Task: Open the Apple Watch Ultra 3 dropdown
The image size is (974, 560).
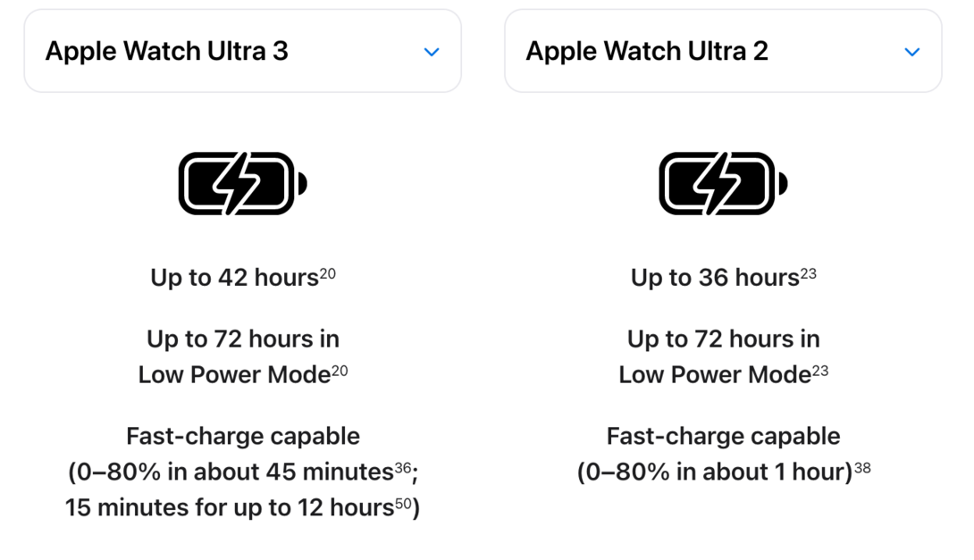Action: click(241, 51)
